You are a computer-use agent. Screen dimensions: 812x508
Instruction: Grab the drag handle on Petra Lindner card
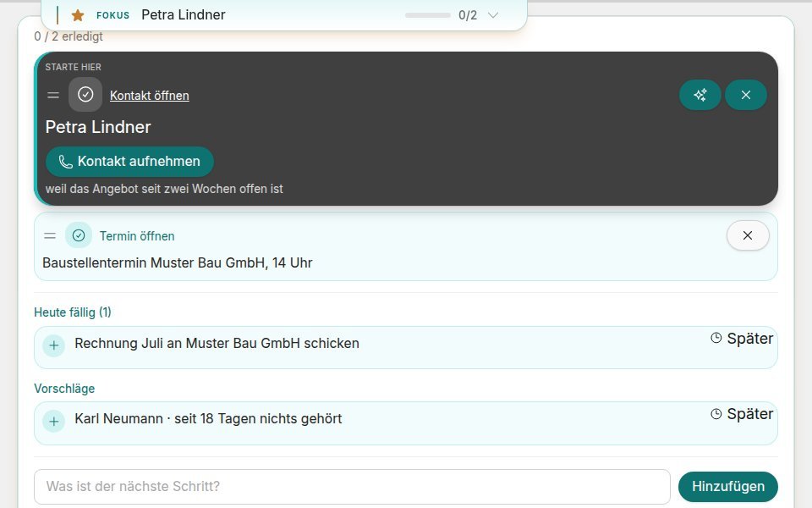(x=53, y=95)
